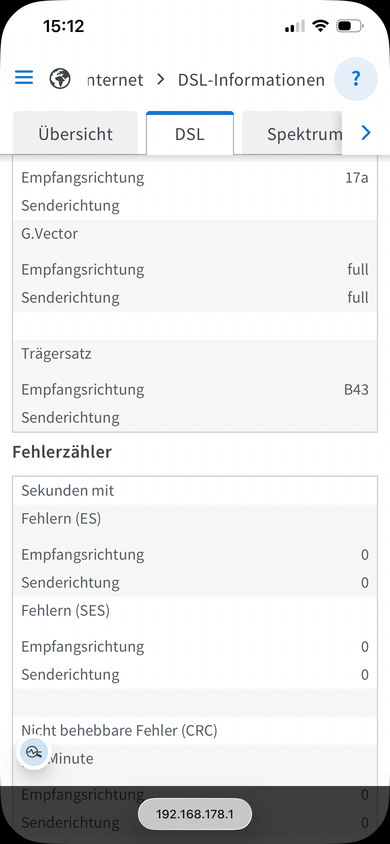The image size is (390, 844).
Task: Open the hamburger navigation menu
Action: (x=24, y=78)
